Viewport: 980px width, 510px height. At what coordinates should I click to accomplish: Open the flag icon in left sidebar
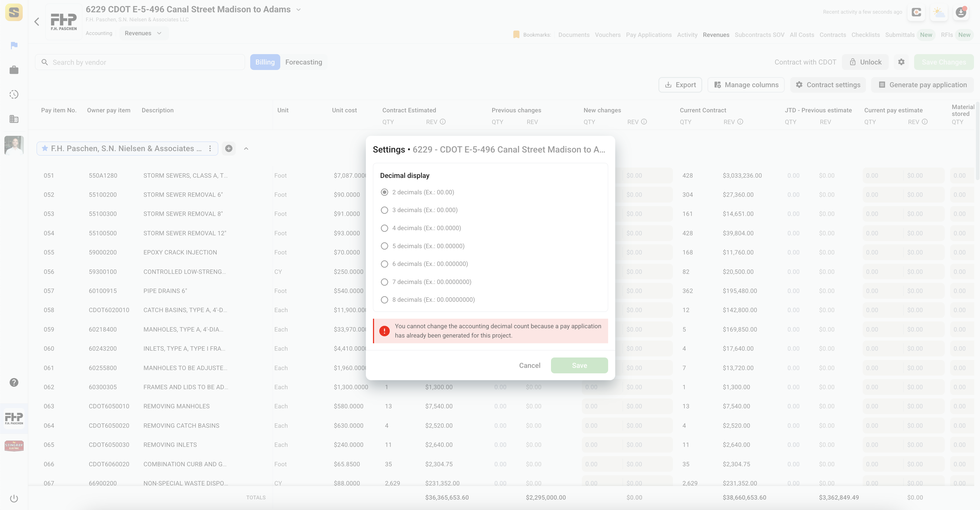14,46
